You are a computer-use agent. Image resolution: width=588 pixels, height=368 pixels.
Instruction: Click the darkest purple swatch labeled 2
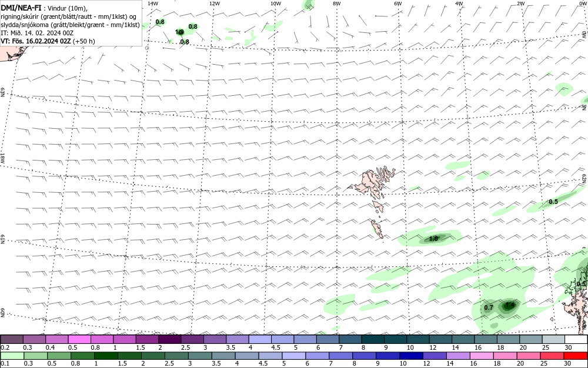coord(169,339)
